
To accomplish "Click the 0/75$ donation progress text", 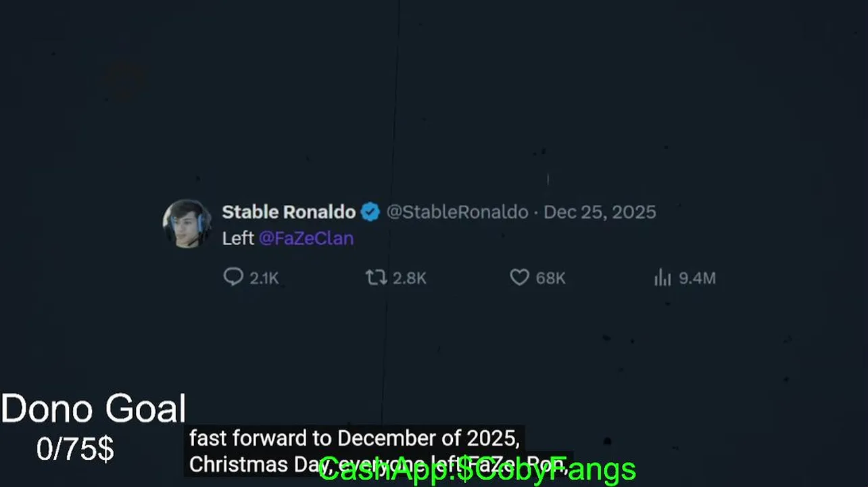I will coord(75,449).
